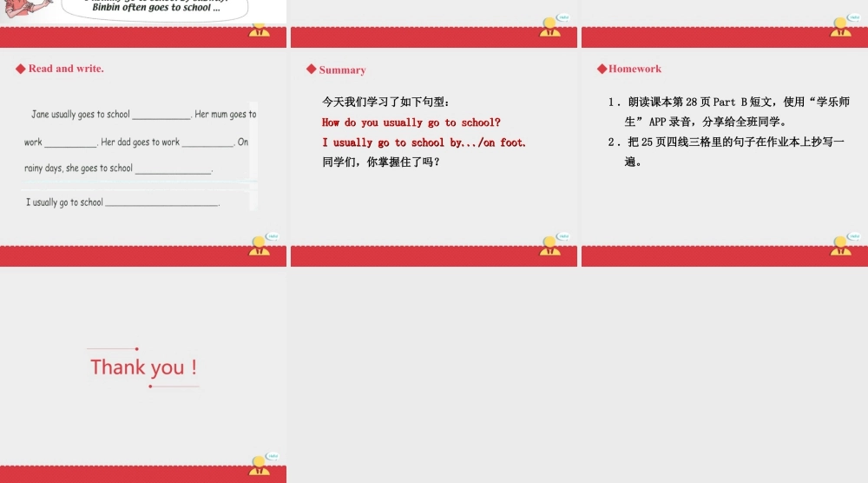Image resolution: width=868 pixels, height=483 pixels.
Task: Click the red diamond bullet beside Summary
Action: coord(312,69)
